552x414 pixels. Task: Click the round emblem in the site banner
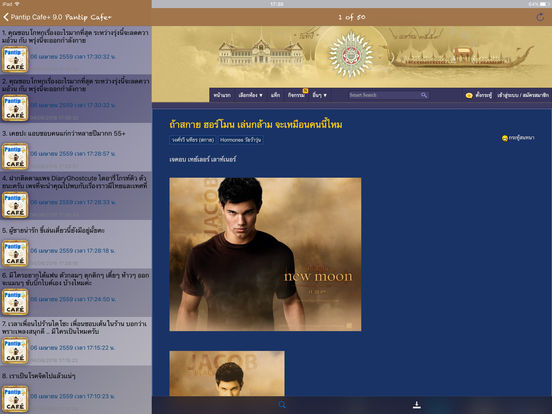[x=351, y=55]
